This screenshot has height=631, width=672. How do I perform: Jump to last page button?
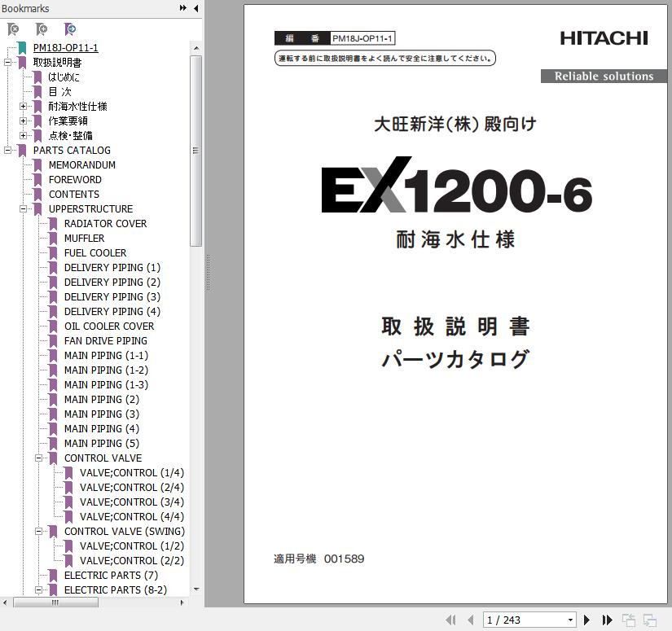[607, 620]
